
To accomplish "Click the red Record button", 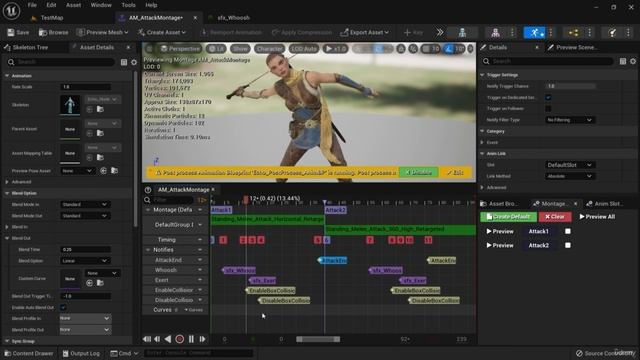I will [x=179, y=339].
